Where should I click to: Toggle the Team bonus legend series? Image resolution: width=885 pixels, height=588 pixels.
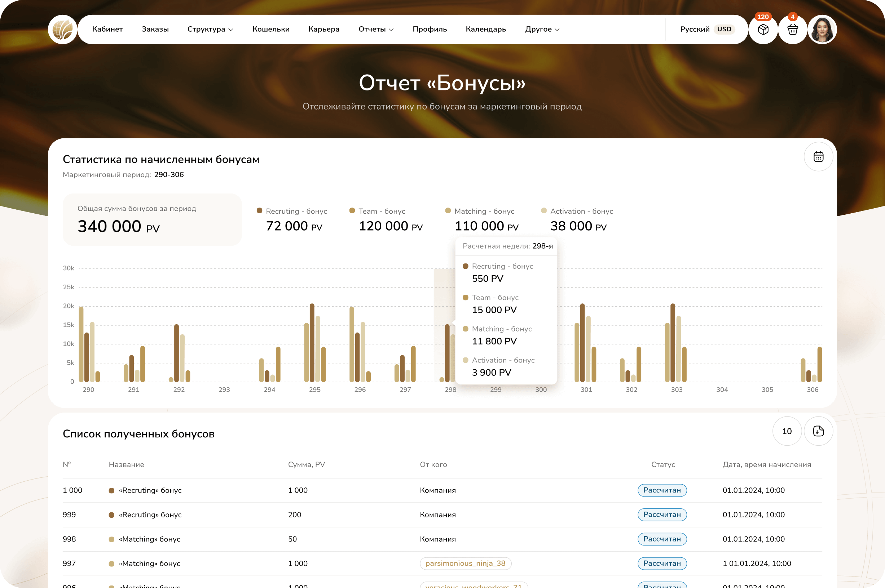point(381,211)
